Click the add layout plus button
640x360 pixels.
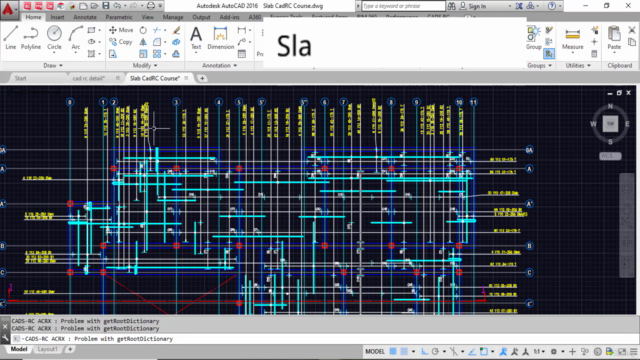tap(70, 349)
